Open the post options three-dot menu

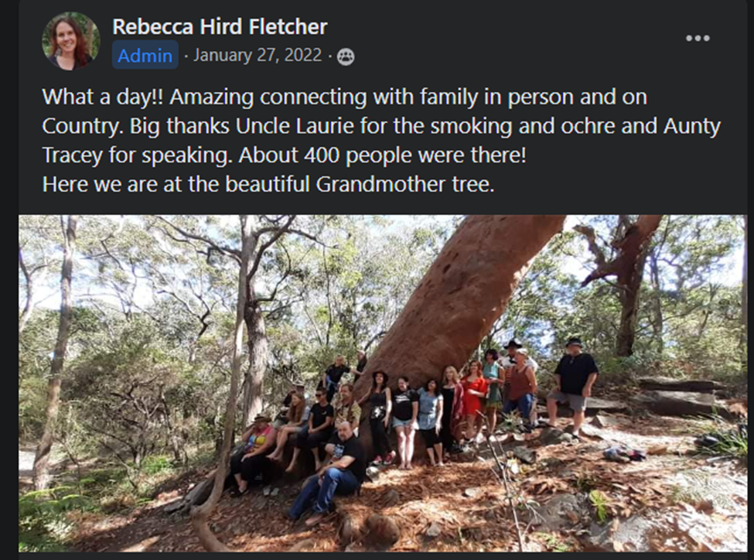(x=697, y=39)
